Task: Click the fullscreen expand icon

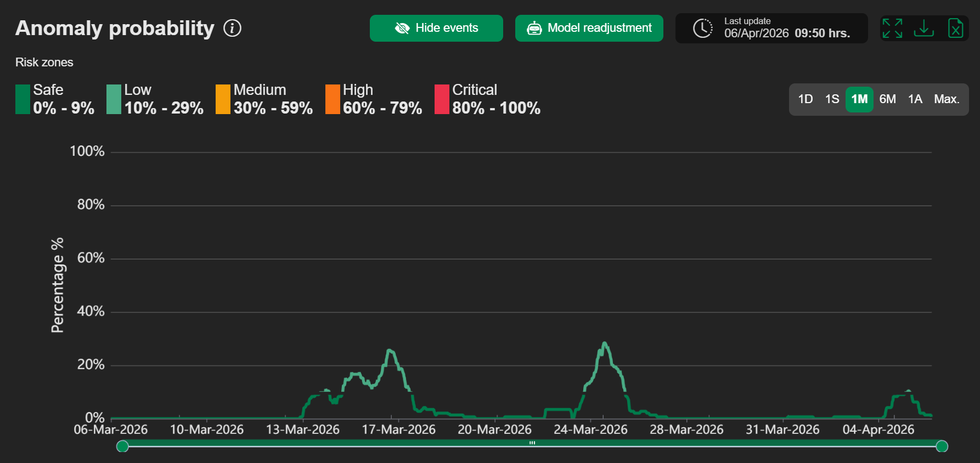Action: point(892,28)
